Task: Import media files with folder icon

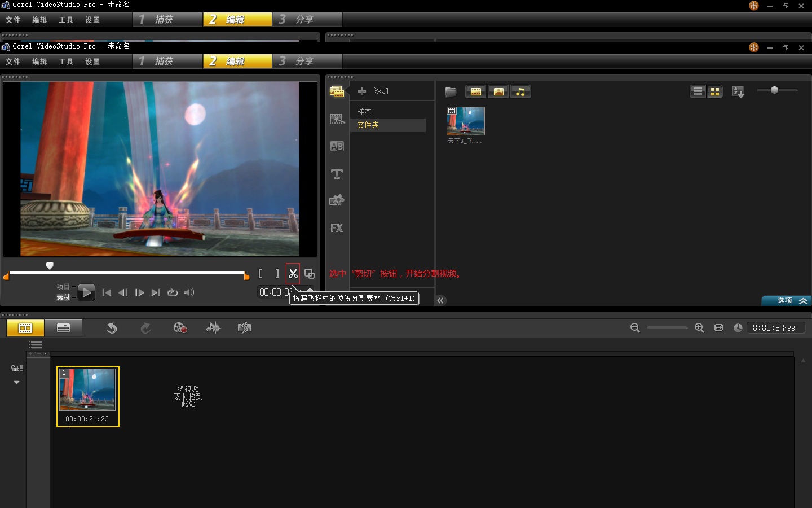Action: [451, 91]
